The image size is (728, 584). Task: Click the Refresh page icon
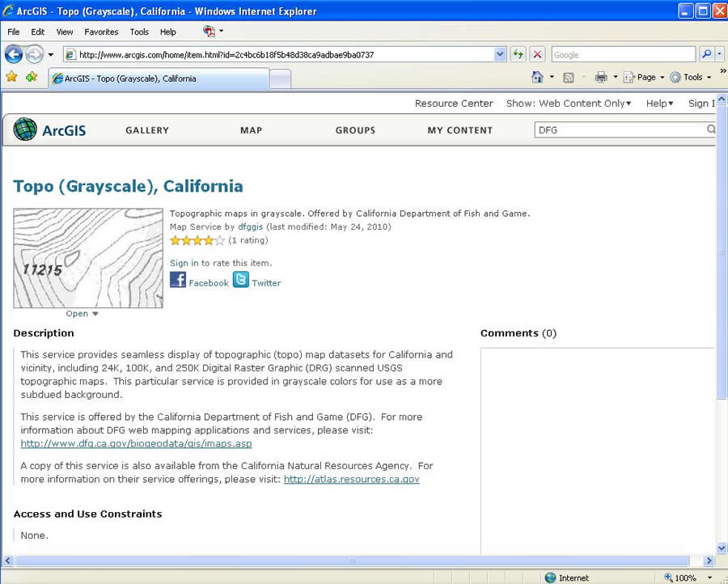pos(518,55)
